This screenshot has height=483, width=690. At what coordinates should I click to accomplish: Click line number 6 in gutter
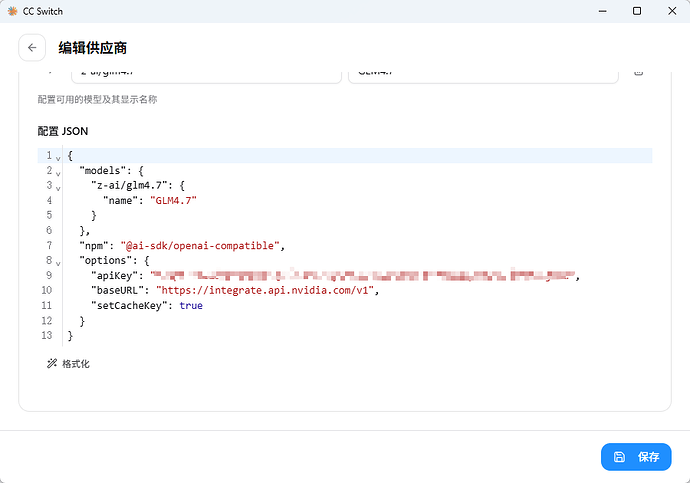click(49, 231)
